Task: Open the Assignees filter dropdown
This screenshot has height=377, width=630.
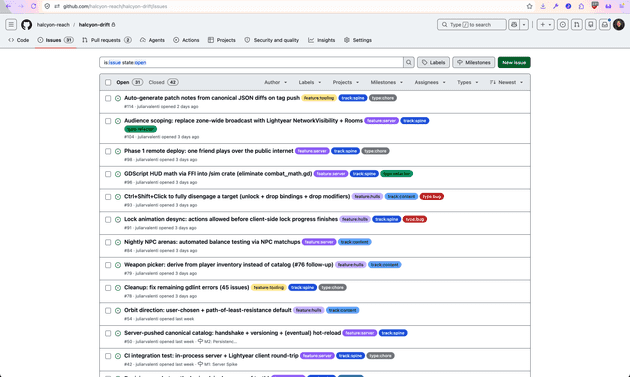Action: (430, 82)
